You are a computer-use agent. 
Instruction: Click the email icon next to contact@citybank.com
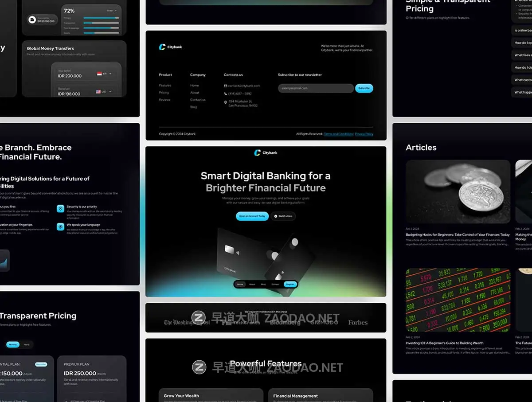coord(226,85)
